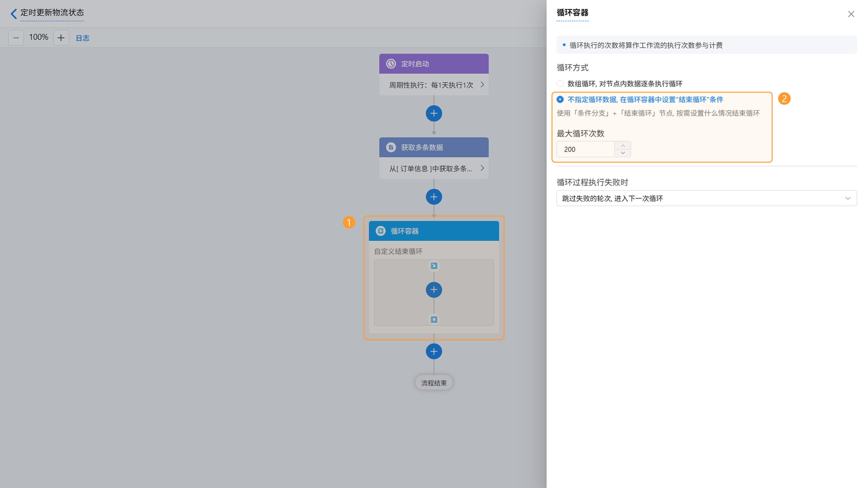868x488 pixels.
Task: Select 不指定循环数据 radio option
Action: tap(560, 100)
